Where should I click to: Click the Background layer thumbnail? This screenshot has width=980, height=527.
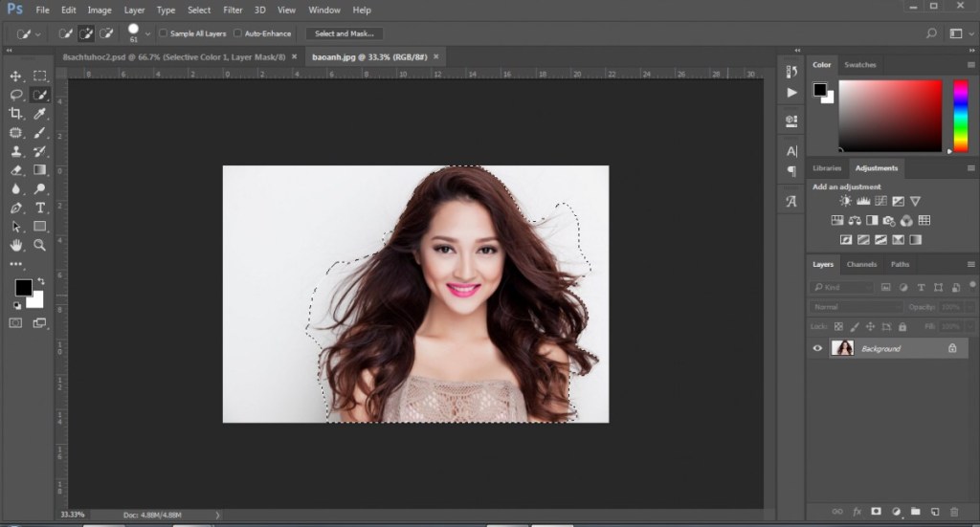click(843, 348)
